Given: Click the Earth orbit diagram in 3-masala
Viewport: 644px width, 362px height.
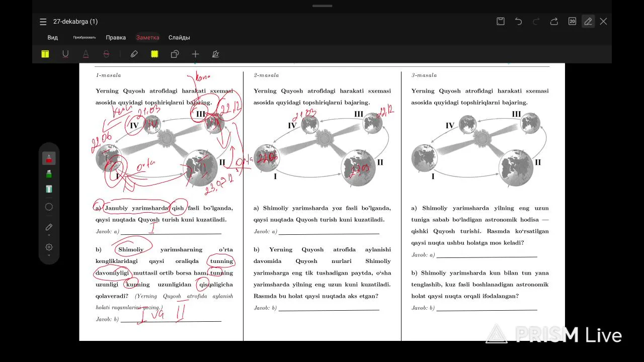Looking at the screenshot, I should tap(479, 148).
